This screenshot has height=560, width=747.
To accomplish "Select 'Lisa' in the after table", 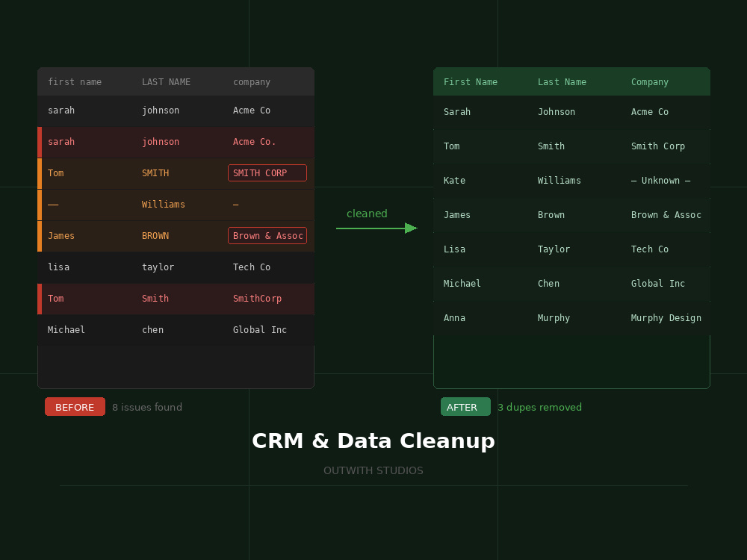I will pos(454,249).
